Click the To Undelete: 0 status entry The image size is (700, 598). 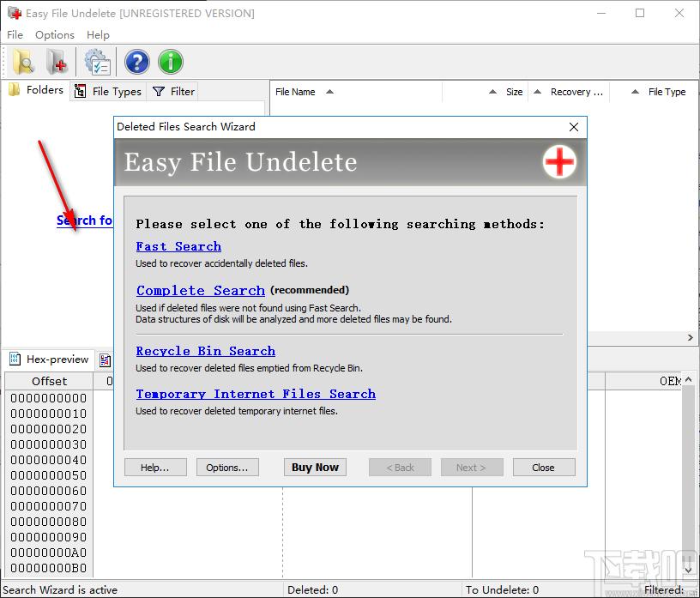(502, 590)
